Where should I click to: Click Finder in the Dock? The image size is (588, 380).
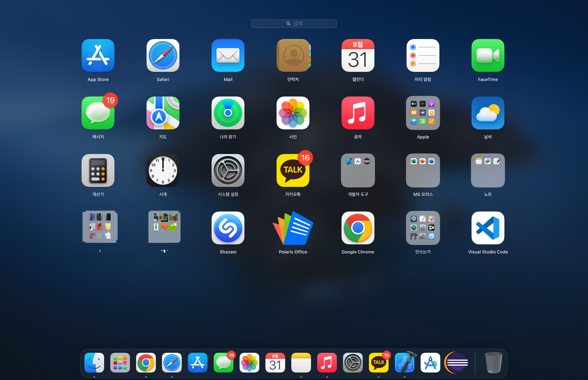[94, 363]
